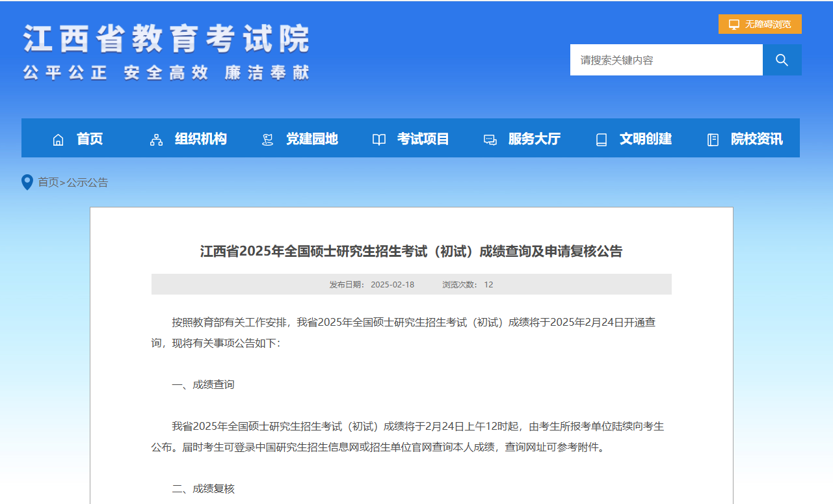Click the monitor icon in 无障碍浏览 button
Screen dimensions: 833x504
click(734, 24)
